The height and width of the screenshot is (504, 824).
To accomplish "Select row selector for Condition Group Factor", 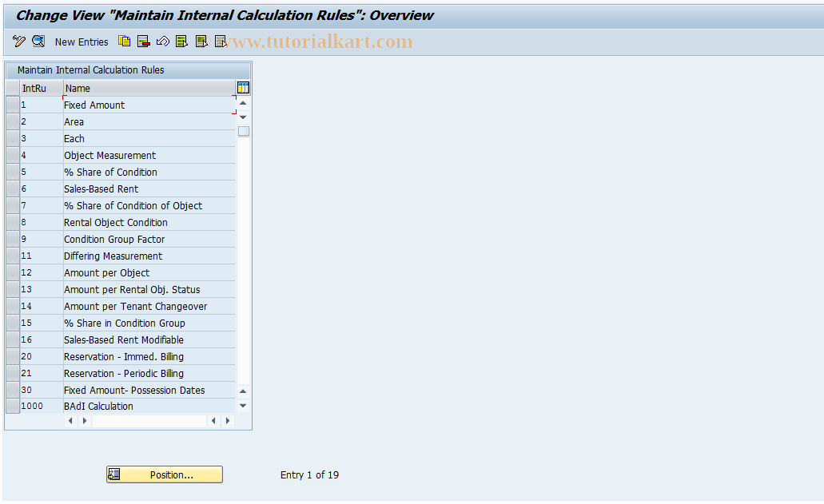I will tap(13, 239).
